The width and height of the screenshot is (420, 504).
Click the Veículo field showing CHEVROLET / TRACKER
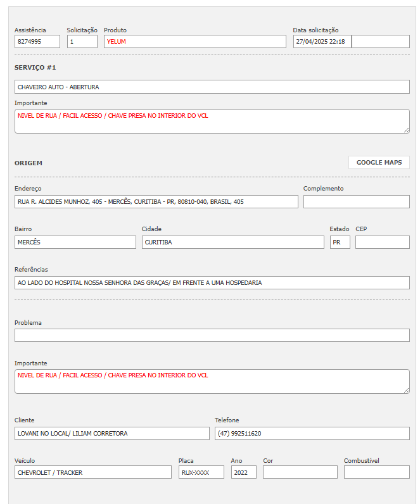tap(92, 472)
